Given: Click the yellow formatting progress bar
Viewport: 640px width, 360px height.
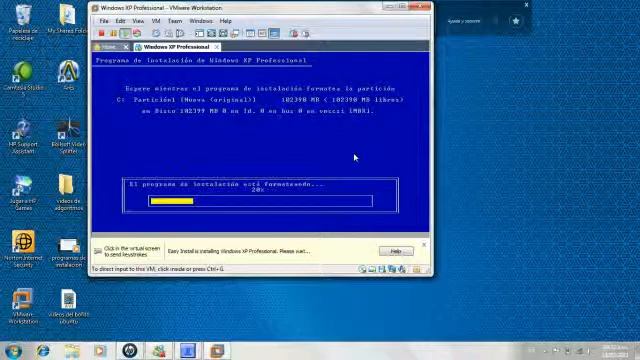Looking at the screenshot, I should pyautogui.click(x=172, y=201).
